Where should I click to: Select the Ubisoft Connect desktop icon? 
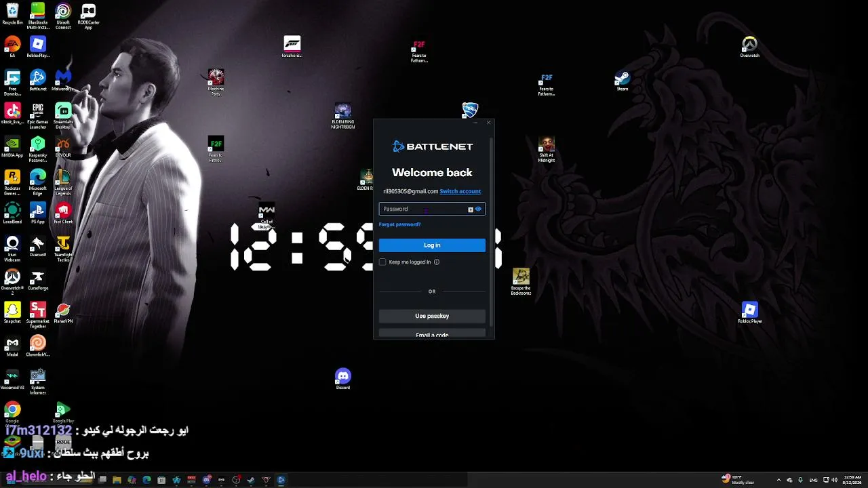(63, 16)
